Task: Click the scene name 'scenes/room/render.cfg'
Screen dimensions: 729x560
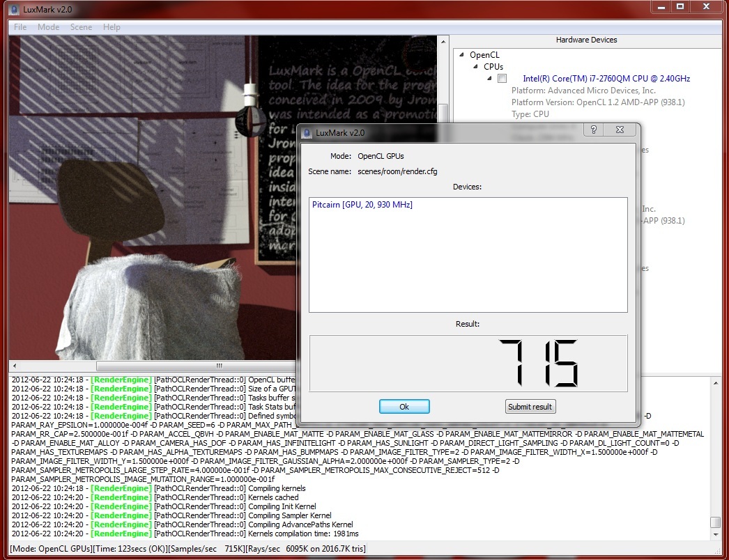Action: (397, 171)
